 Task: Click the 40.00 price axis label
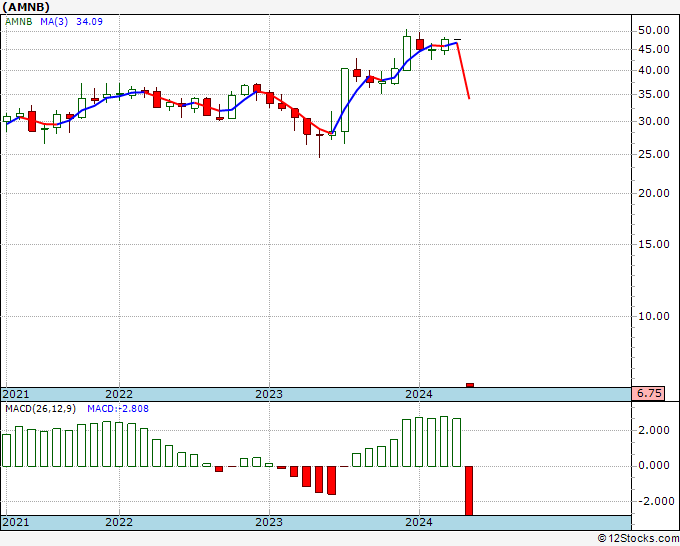654,70
